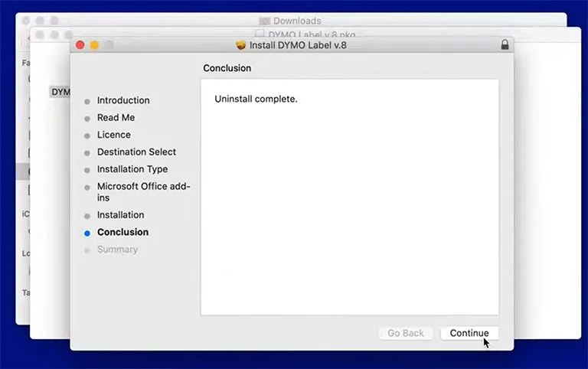This screenshot has width=588, height=369.
Task: Click the Downloads window title
Action: [297, 21]
